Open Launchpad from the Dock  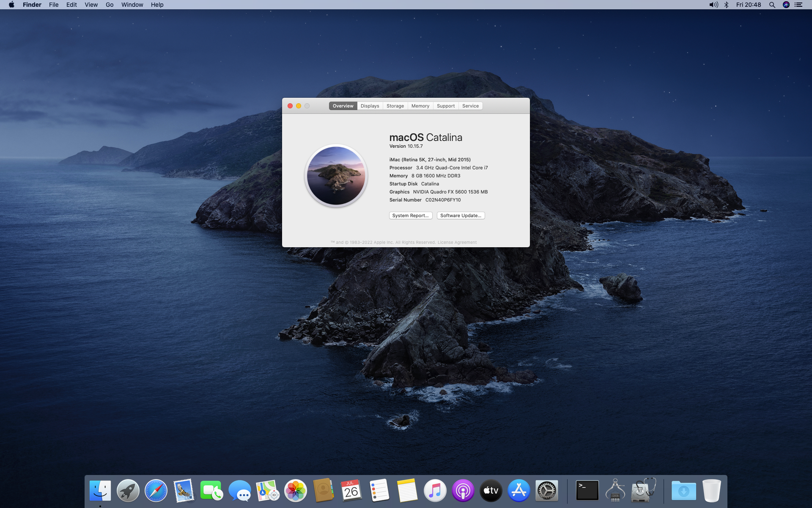click(128, 491)
